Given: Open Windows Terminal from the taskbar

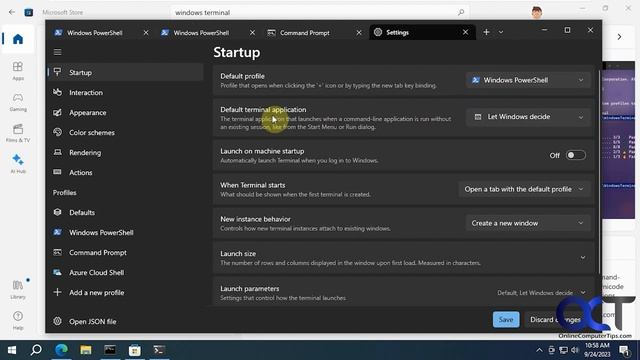Looking at the screenshot, I should 159,350.
